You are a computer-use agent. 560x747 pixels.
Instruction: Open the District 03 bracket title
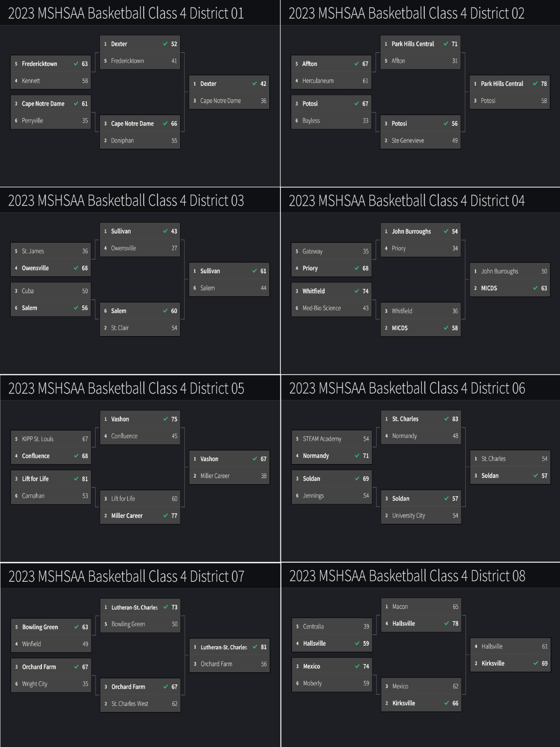click(126, 200)
